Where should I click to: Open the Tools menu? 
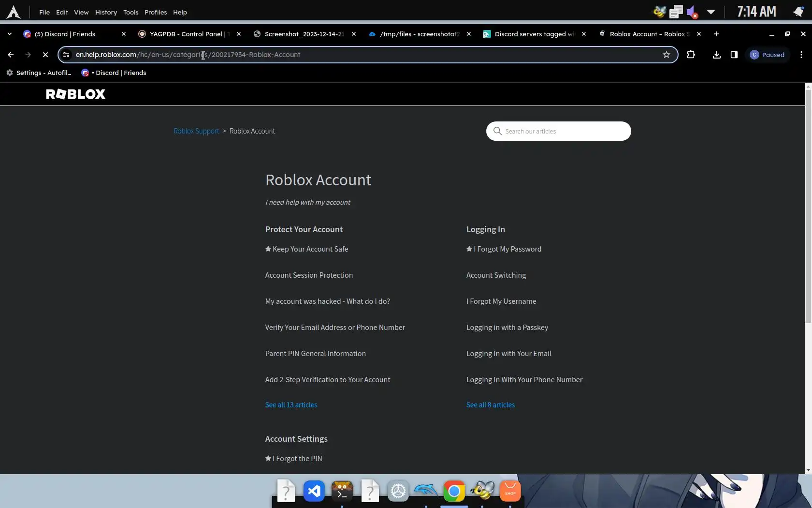pos(130,12)
